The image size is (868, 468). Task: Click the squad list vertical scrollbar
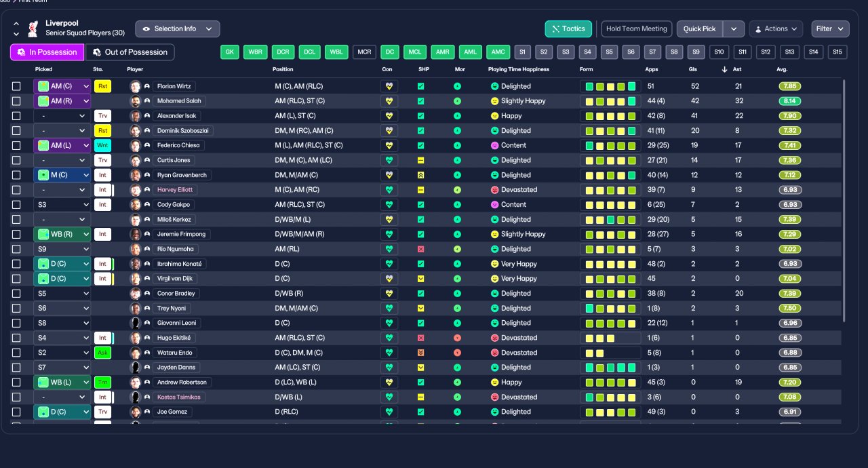coord(844,201)
